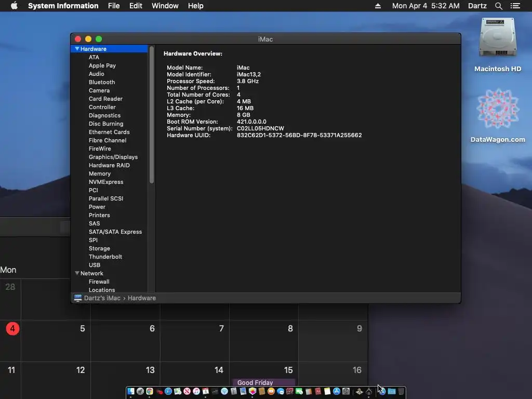The width and height of the screenshot is (532, 399).
Task: Open Spotlight search magnifier
Action: tap(498, 6)
